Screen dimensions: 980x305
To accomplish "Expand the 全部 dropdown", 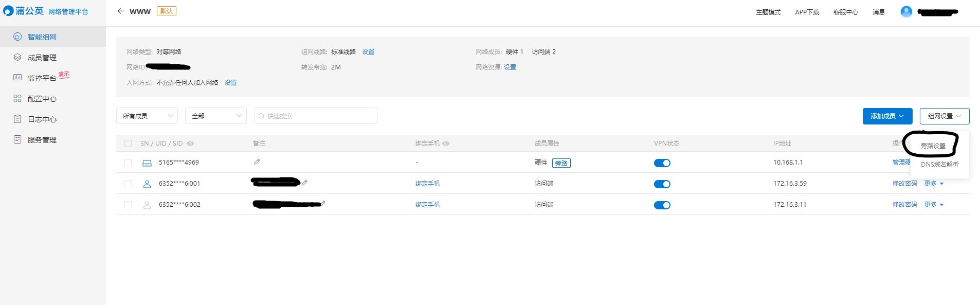I will (216, 116).
